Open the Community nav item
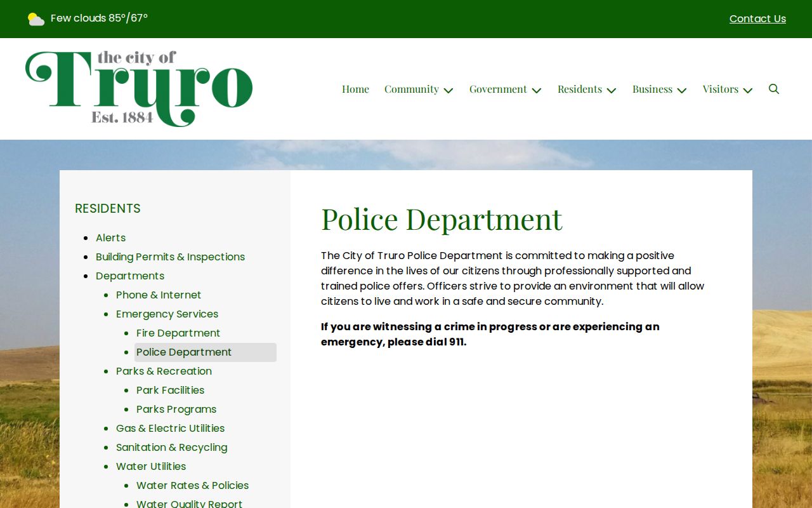Image resolution: width=812 pixels, height=508 pixels. (x=412, y=89)
